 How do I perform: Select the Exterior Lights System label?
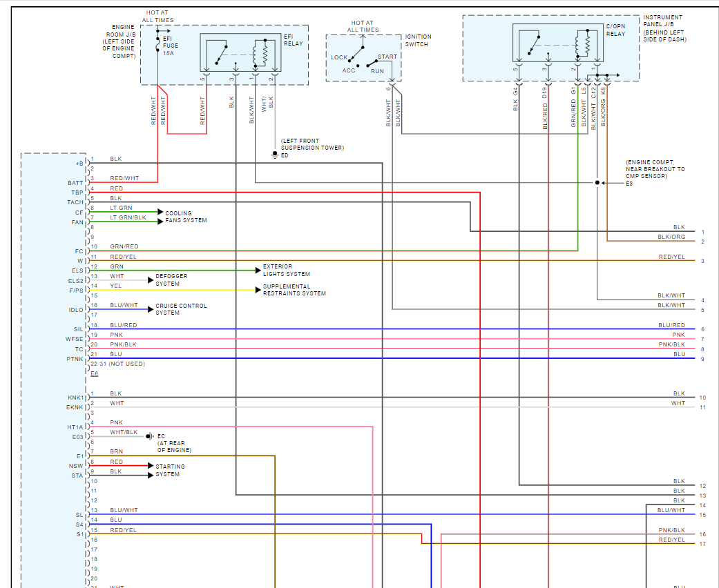[286, 270]
